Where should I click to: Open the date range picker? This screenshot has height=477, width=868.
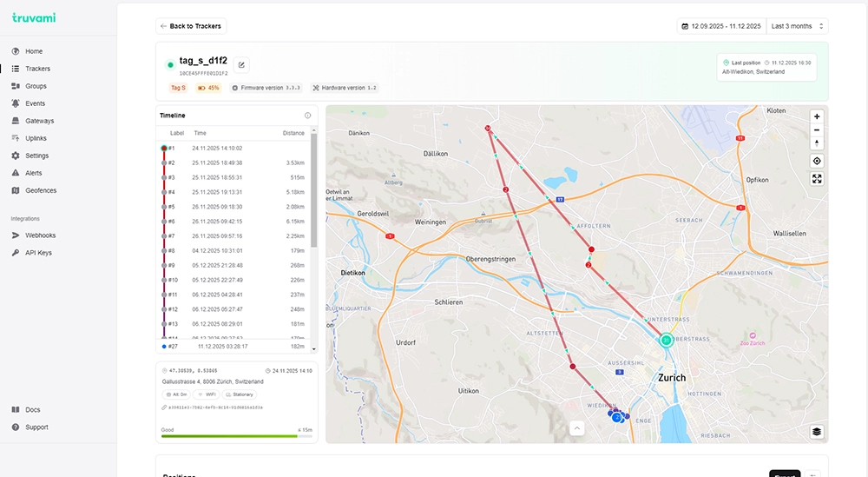click(x=720, y=26)
